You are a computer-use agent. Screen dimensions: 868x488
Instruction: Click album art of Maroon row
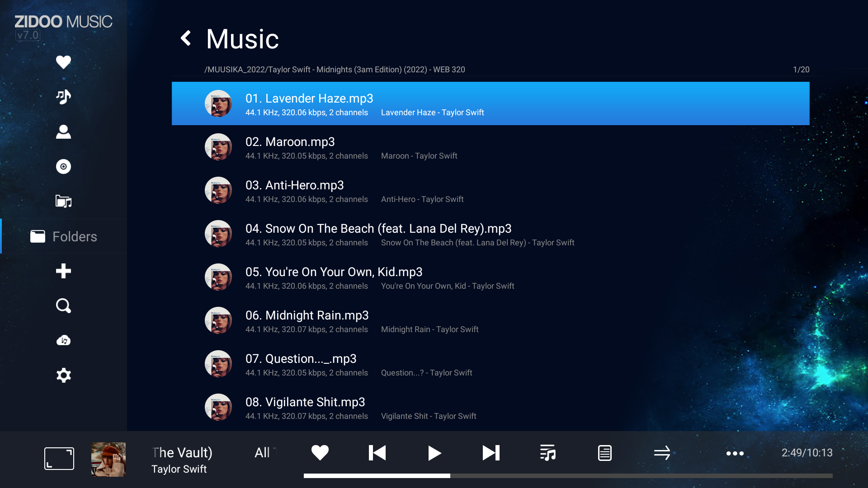pos(218,147)
